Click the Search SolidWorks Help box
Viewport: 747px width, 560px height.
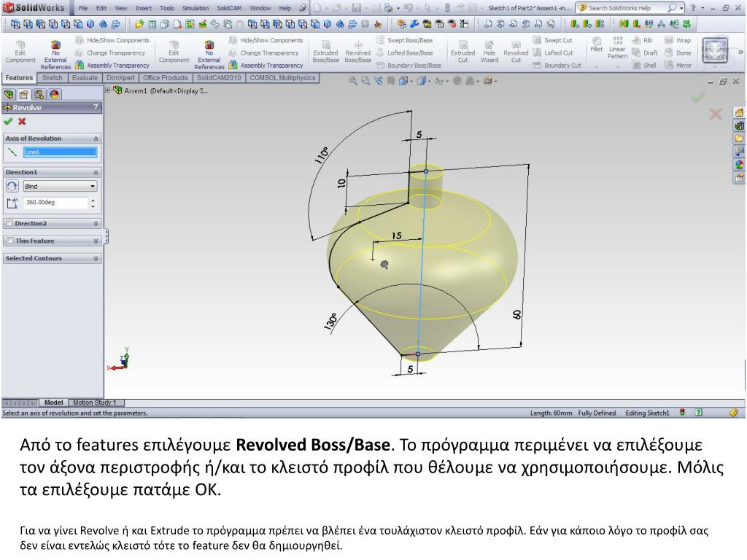631,8
